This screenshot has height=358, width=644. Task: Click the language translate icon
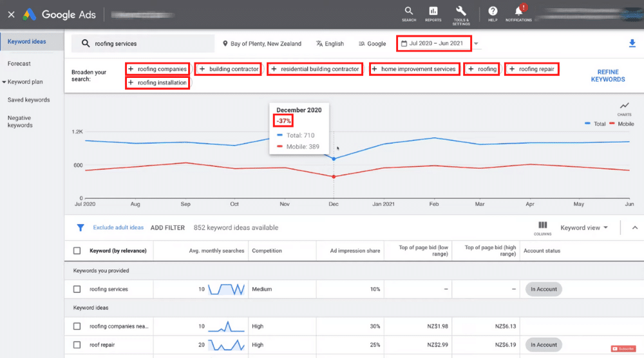point(319,44)
